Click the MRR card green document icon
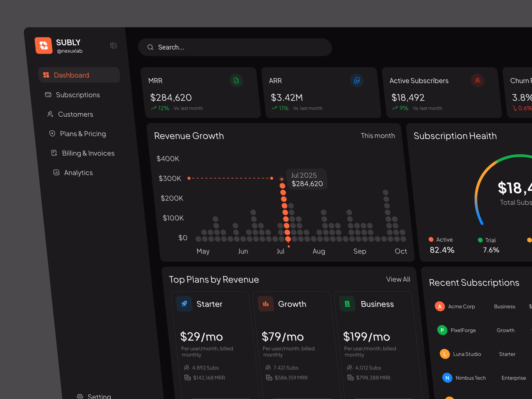Viewport: 532px width, 399px height. pos(236,81)
